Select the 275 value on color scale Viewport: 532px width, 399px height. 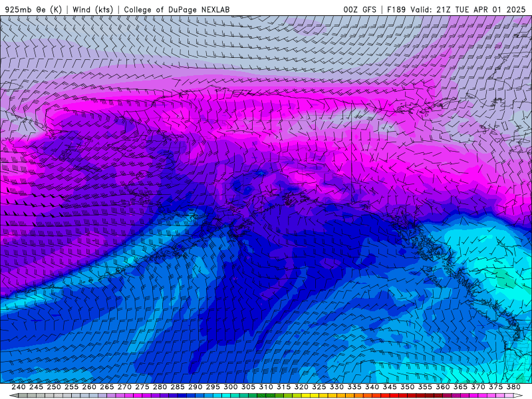(142, 387)
